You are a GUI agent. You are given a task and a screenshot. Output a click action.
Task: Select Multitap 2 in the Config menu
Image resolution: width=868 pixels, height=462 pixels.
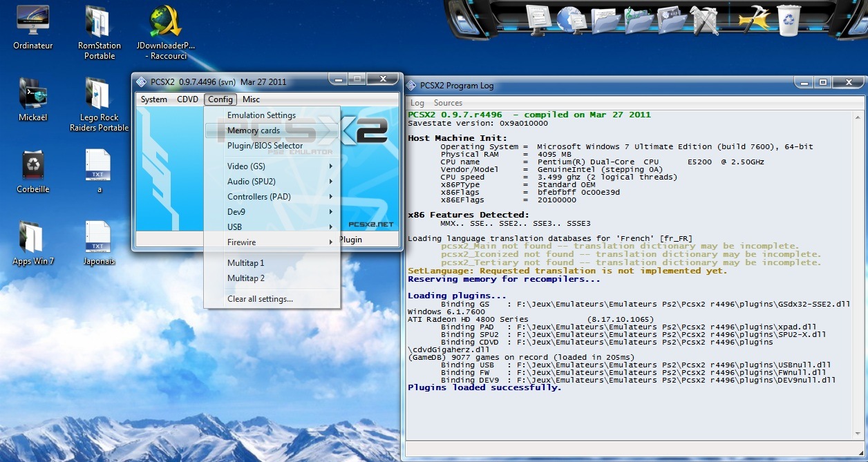coord(272,278)
